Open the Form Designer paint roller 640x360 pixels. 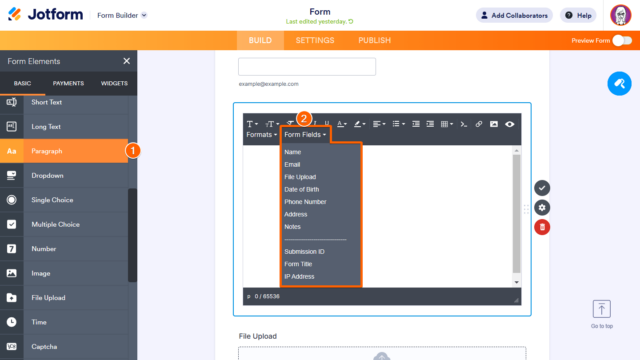[619, 84]
